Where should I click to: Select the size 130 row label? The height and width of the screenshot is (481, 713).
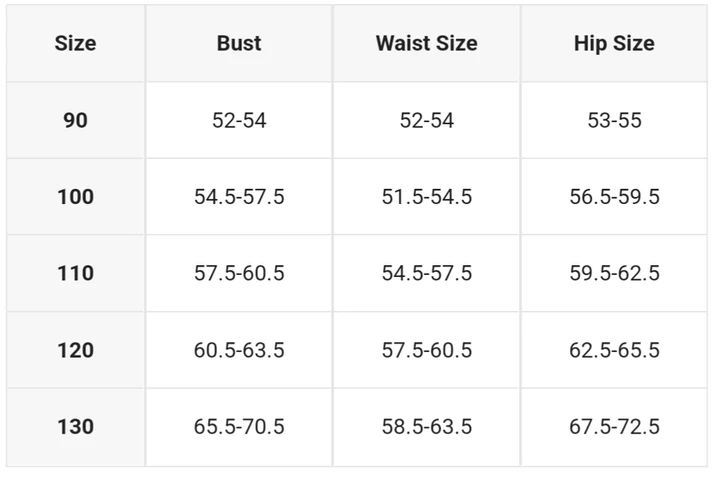click(x=75, y=426)
